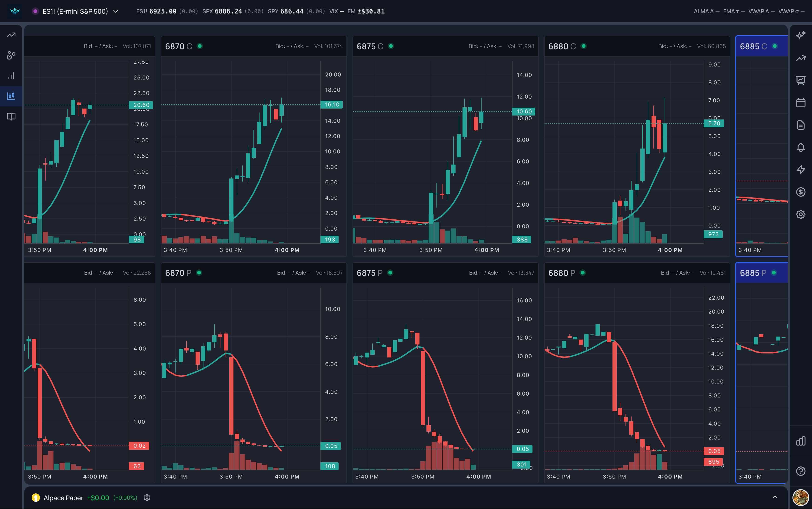Select the 6885 P chart header
The height and width of the screenshot is (509, 812).
click(x=762, y=273)
